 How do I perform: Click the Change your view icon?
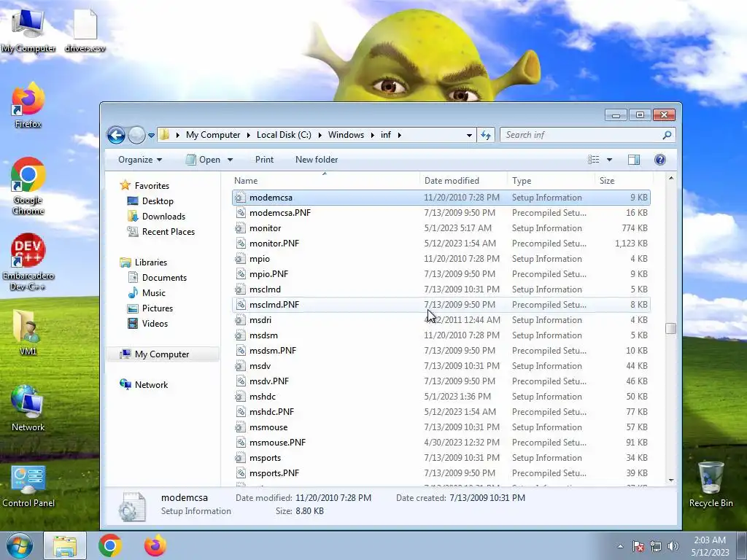click(594, 160)
